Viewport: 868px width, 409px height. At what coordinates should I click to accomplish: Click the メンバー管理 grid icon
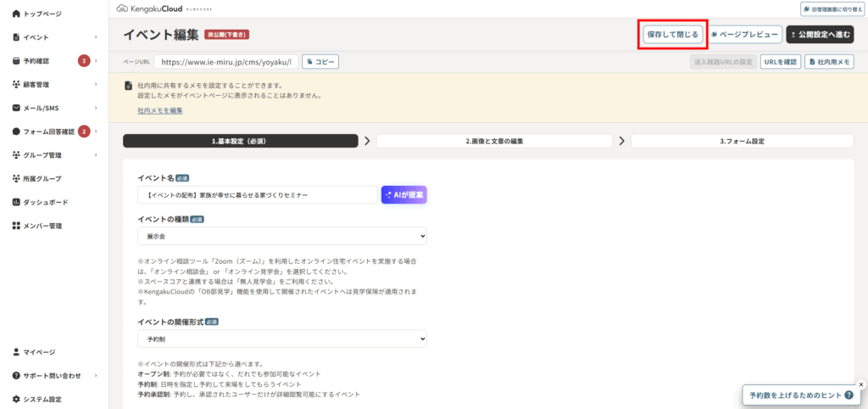coord(16,226)
